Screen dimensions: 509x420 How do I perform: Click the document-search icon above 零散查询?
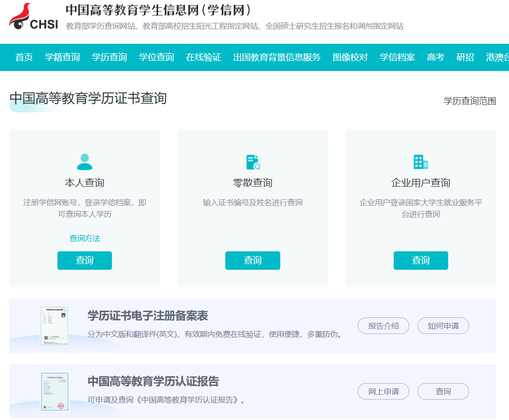pyautogui.click(x=253, y=161)
